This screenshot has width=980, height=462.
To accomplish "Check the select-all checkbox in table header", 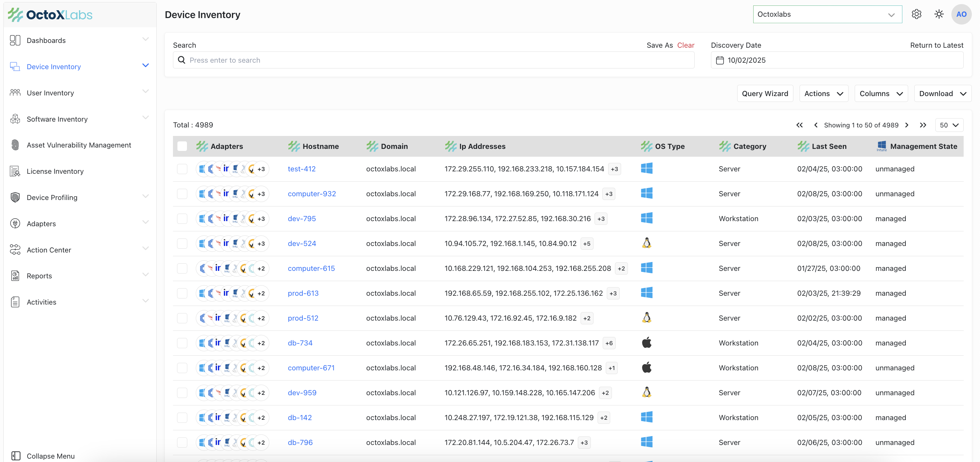I will (x=182, y=146).
